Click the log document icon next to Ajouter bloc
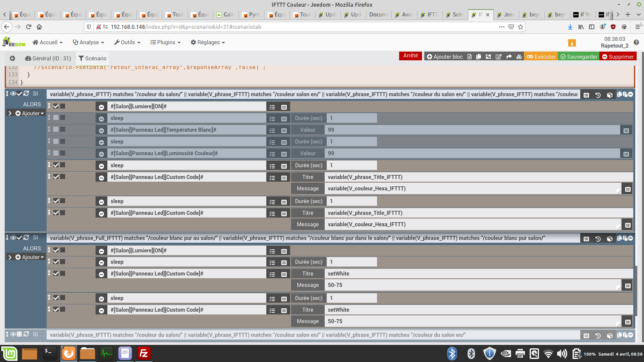 tap(470, 57)
